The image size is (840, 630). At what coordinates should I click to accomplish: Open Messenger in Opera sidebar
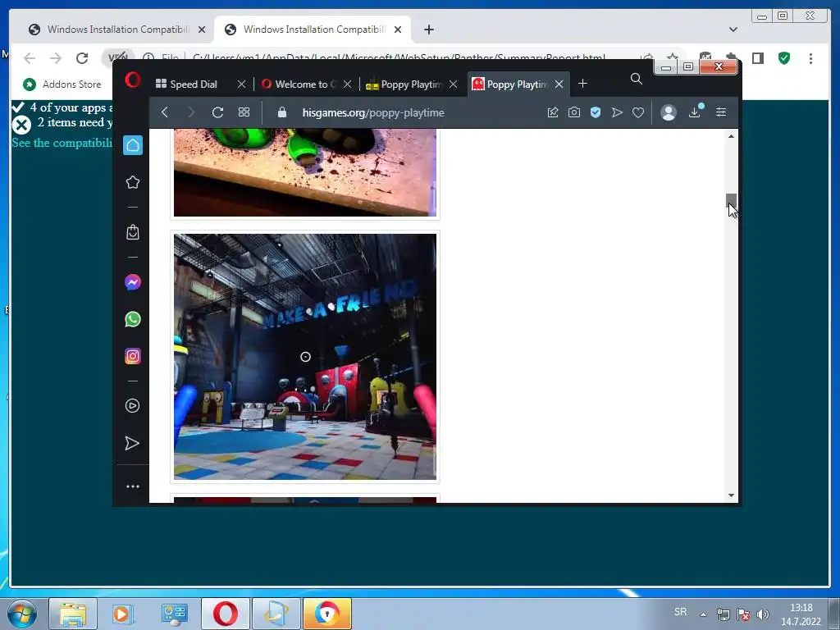point(133,282)
